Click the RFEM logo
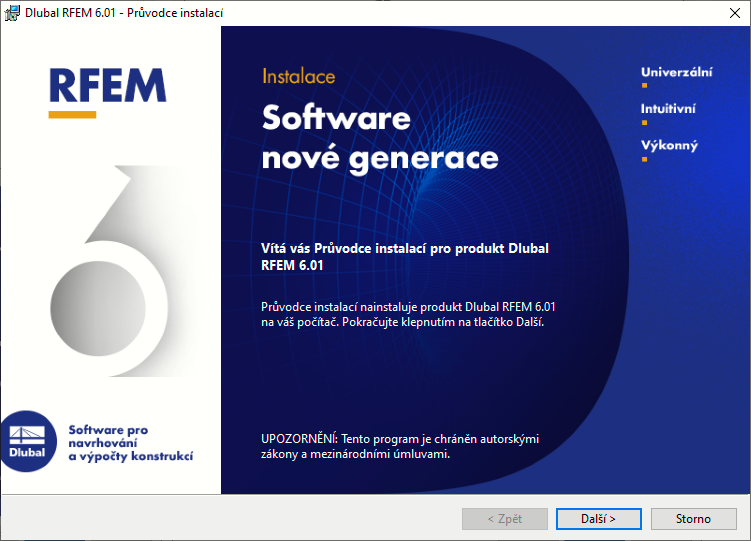Viewport: 751px width, 541px height. [108, 92]
